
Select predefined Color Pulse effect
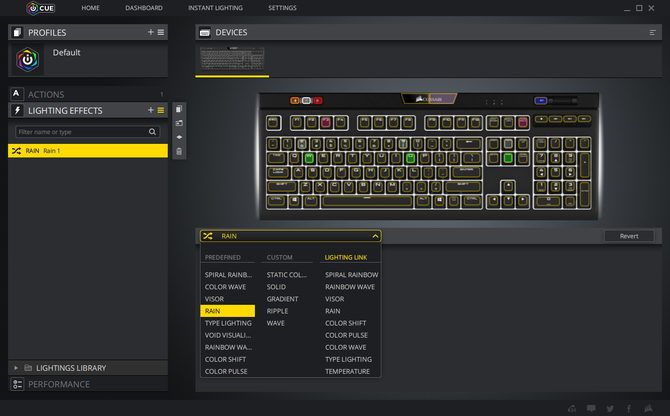click(228, 371)
